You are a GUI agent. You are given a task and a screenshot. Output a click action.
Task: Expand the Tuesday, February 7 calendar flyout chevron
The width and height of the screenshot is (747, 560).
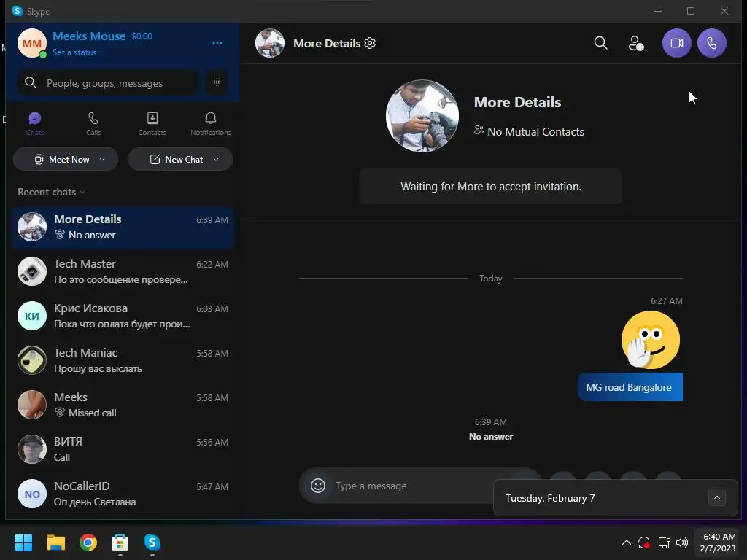pos(716,497)
